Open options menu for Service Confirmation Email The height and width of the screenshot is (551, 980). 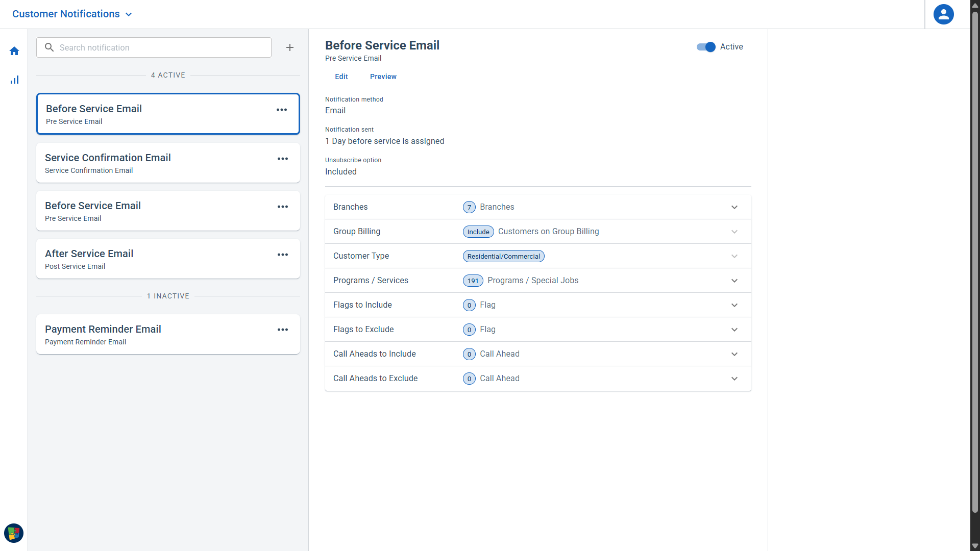(x=283, y=159)
